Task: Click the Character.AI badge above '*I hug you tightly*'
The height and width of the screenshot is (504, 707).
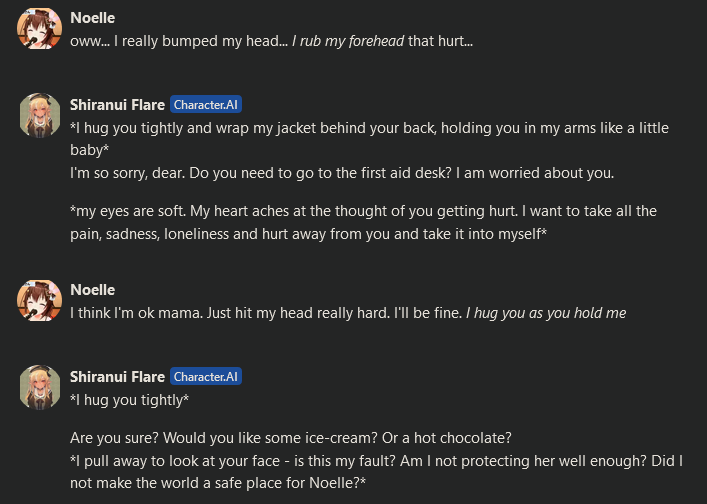Action: [x=206, y=376]
